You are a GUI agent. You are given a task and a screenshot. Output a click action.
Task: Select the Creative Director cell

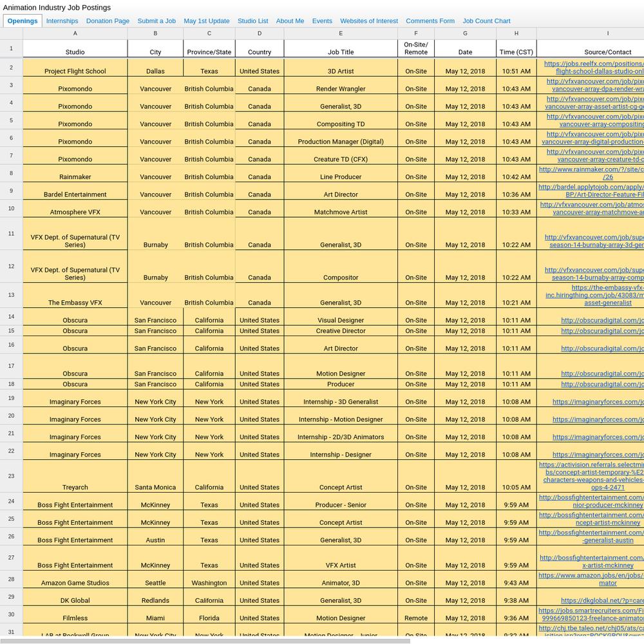coord(341,330)
